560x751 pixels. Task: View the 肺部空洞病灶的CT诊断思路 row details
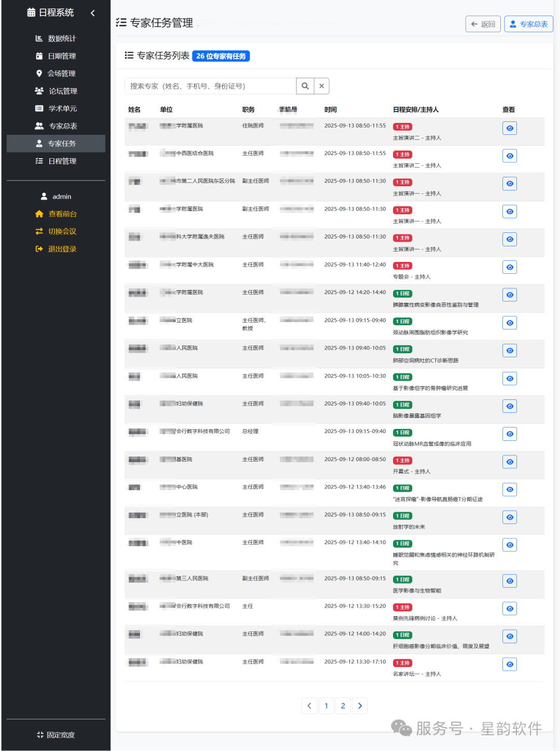pos(510,351)
